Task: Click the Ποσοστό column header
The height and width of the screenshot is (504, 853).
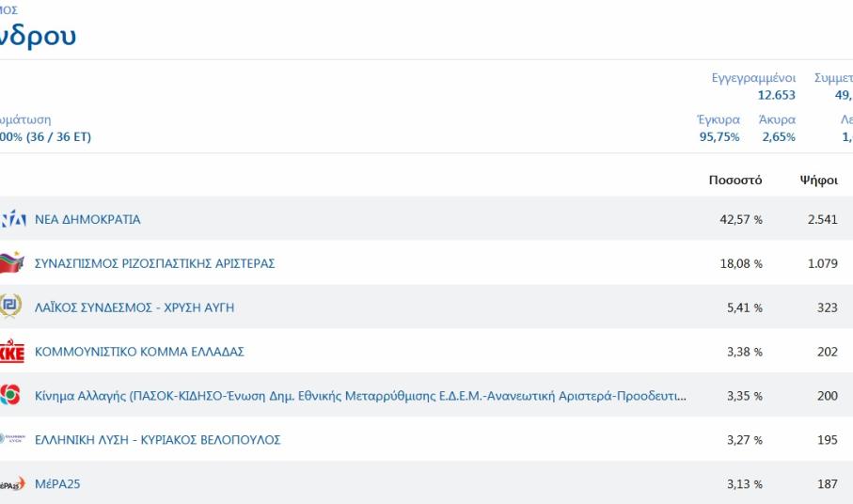Action: (x=735, y=181)
